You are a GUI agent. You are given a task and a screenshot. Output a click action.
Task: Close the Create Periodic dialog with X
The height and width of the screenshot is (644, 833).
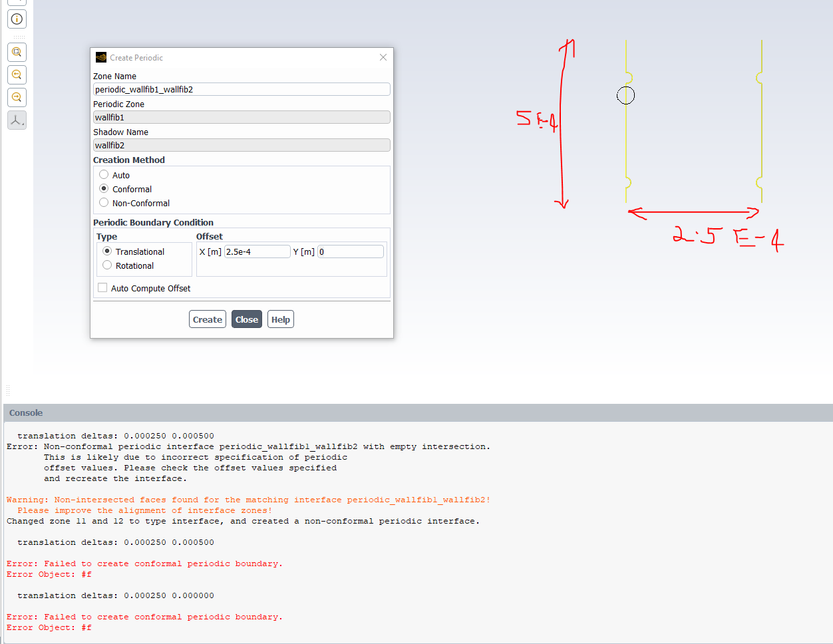coord(383,57)
